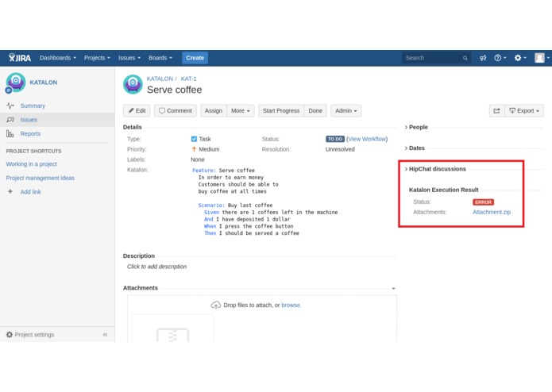Open Project management ideas shortcut
This screenshot has width=552, height=392.
pyautogui.click(x=41, y=178)
